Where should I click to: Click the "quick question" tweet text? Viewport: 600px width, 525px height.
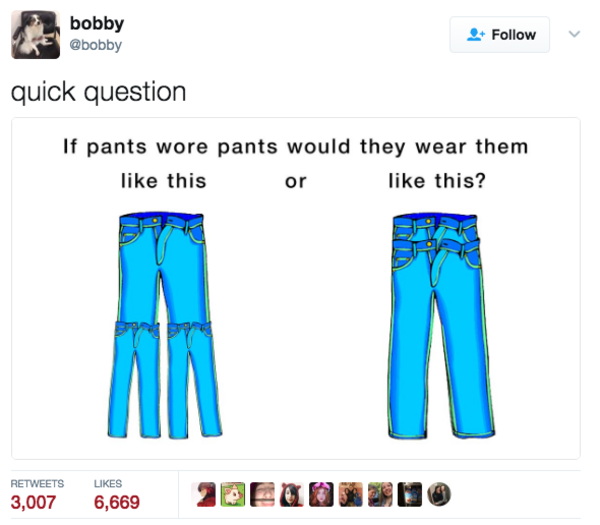(99, 93)
